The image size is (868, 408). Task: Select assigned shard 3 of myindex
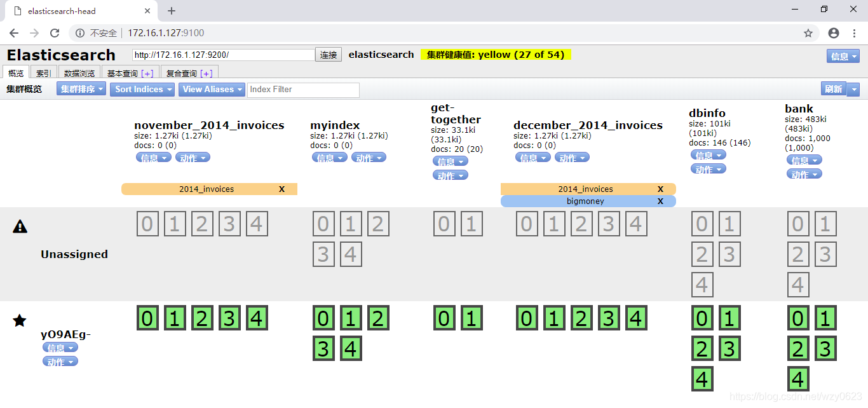323,348
